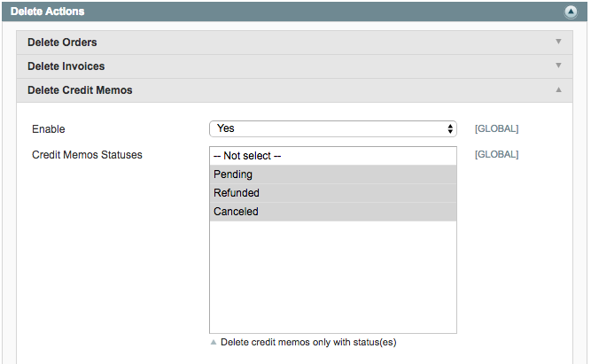
Task: Collapse the Delete Actions panel round arrow icon
Action: [571, 12]
